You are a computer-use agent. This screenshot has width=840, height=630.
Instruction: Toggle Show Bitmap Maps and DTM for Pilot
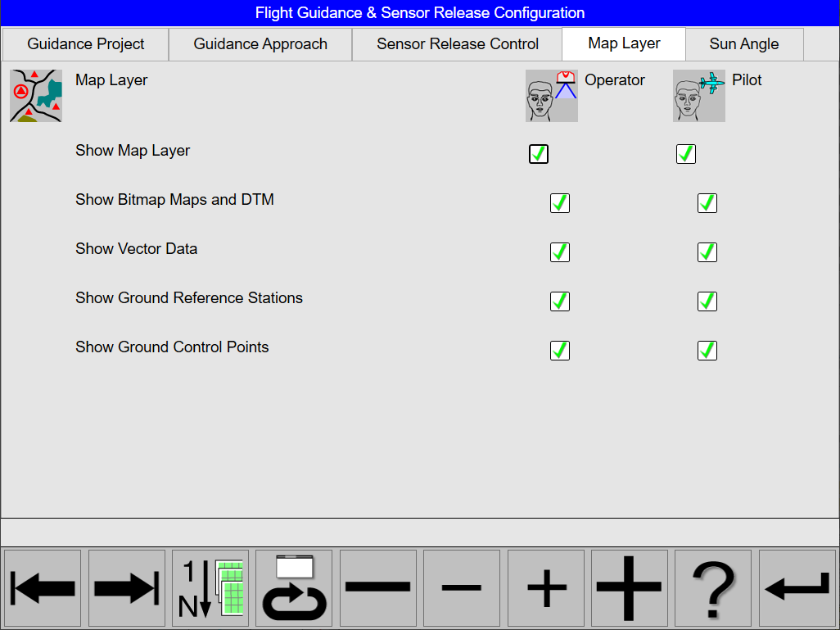click(x=707, y=203)
